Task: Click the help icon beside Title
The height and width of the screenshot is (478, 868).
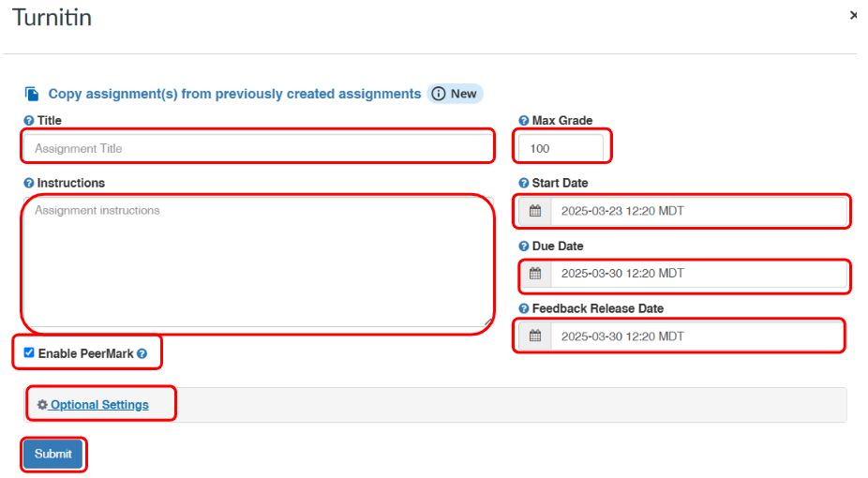Action: point(29,121)
